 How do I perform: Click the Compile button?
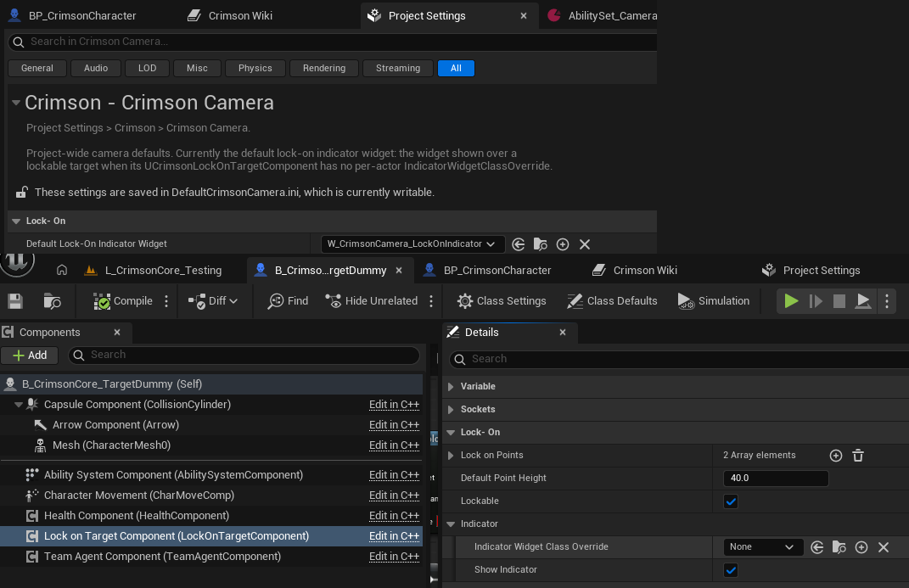point(123,301)
